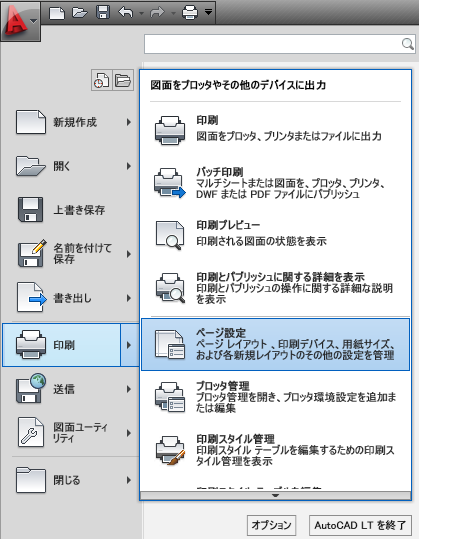Click the 送信 globe floppy icon

[31, 388]
